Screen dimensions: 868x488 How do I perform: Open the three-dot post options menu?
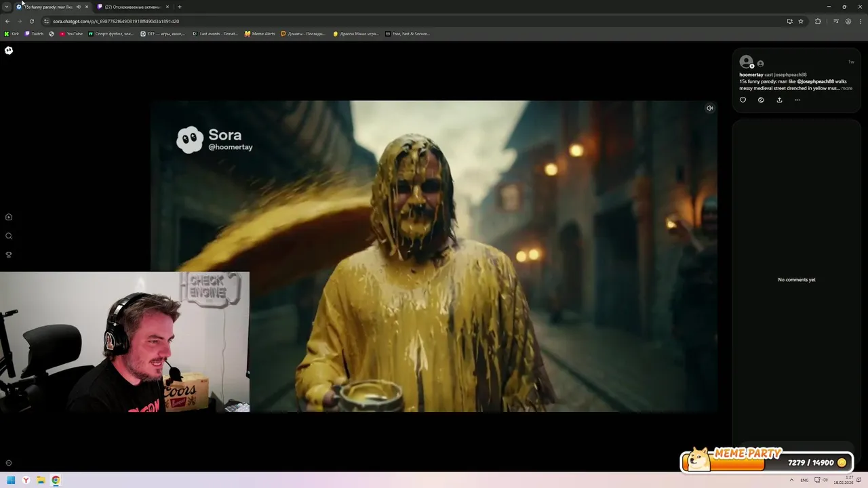pos(797,100)
